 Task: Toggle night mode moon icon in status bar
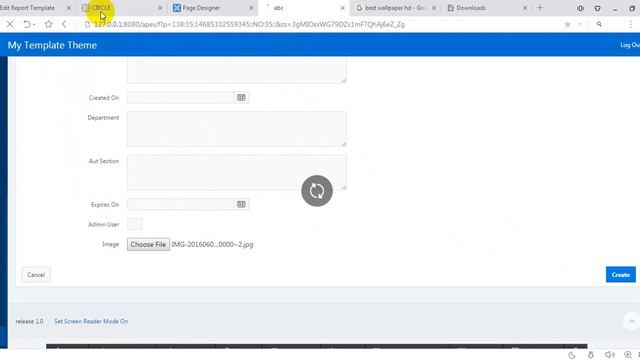pyautogui.click(x=572, y=355)
